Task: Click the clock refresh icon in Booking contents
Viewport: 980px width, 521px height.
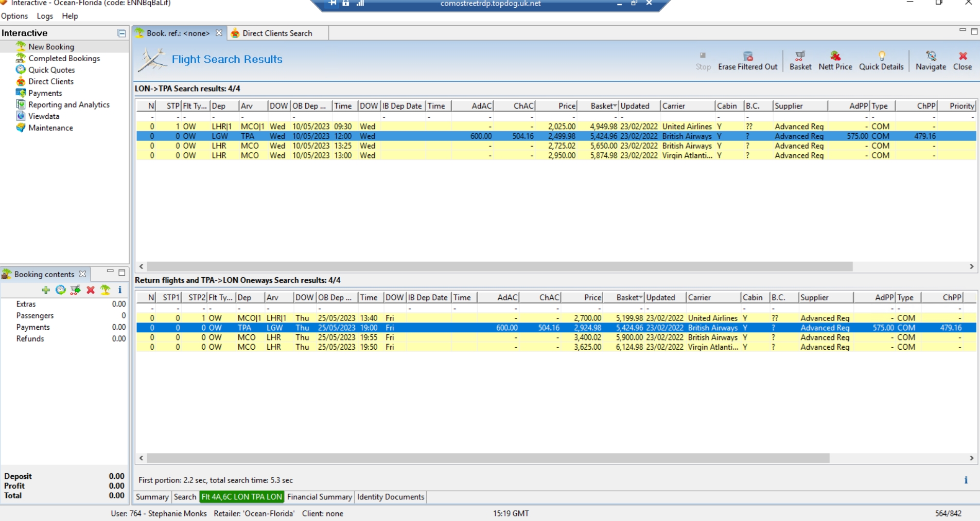Action: click(61, 290)
